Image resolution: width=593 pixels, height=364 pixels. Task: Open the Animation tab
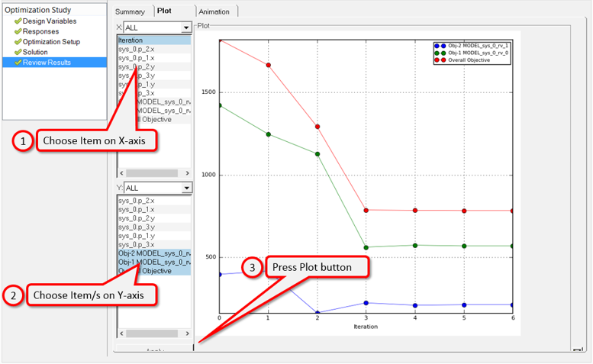[x=217, y=11]
